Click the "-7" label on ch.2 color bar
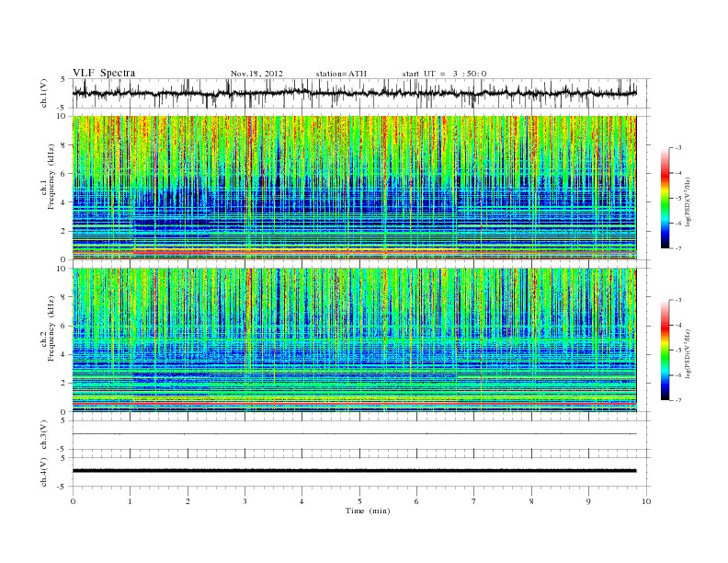728x563 pixels. point(678,400)
